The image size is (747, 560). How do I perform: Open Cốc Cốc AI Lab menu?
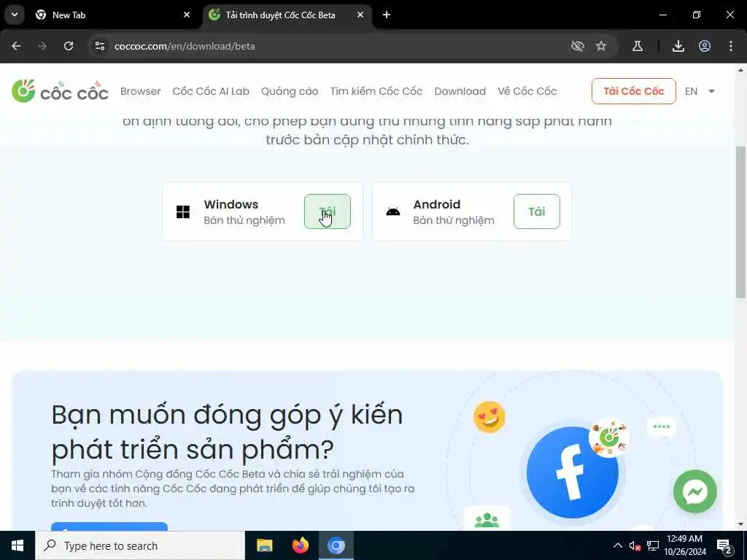click(211, 91)
